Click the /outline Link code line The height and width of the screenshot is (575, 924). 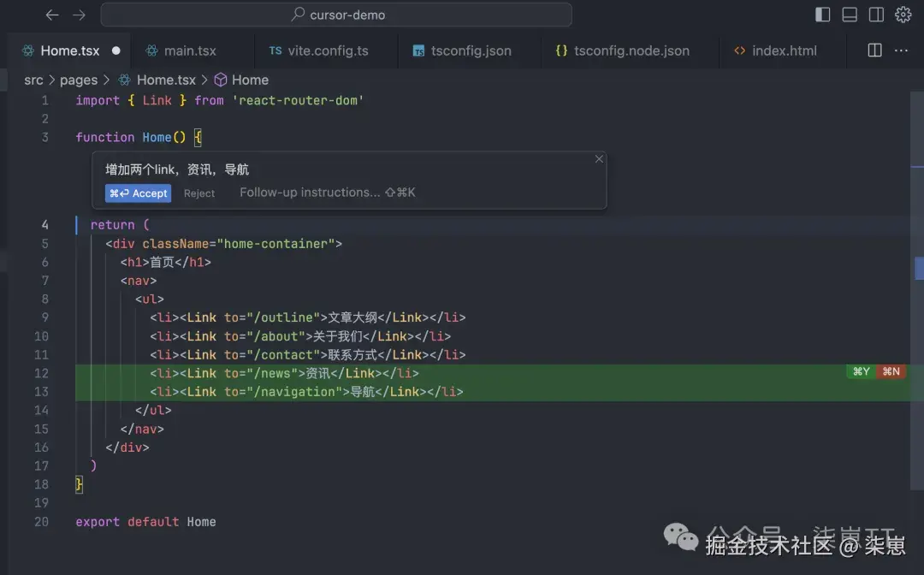pyautogui.click(x=308, y=317)
